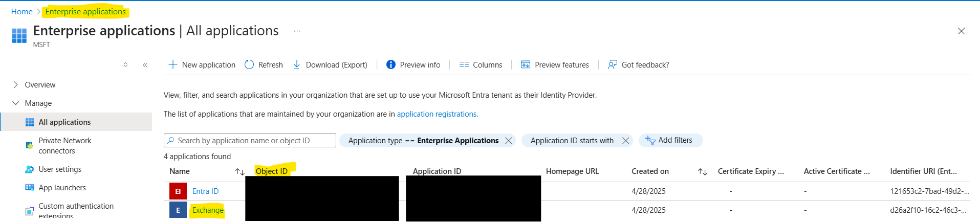This screenshot has width=980, height=222.
Task: Open the application registrations link
Action: click(437, 114)
